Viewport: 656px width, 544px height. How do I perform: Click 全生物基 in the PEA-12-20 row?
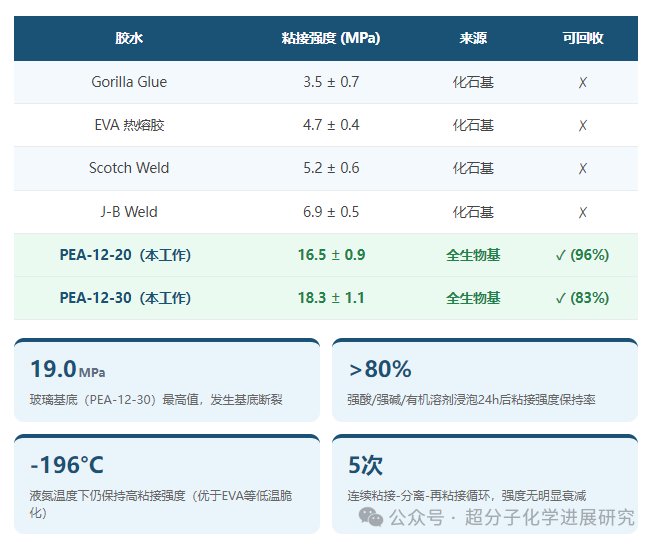[x=473, y=255]
